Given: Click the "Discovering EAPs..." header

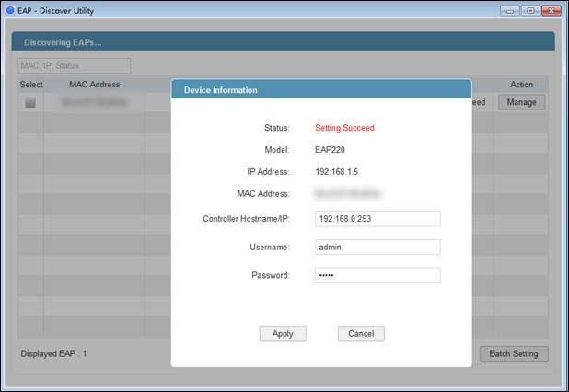Looking at the screenshot, I should coord(63,42).
